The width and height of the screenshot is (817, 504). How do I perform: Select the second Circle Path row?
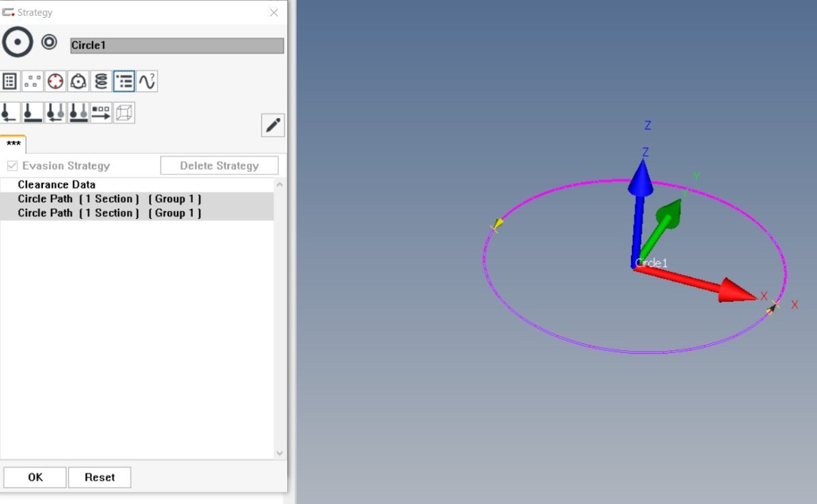137,213
